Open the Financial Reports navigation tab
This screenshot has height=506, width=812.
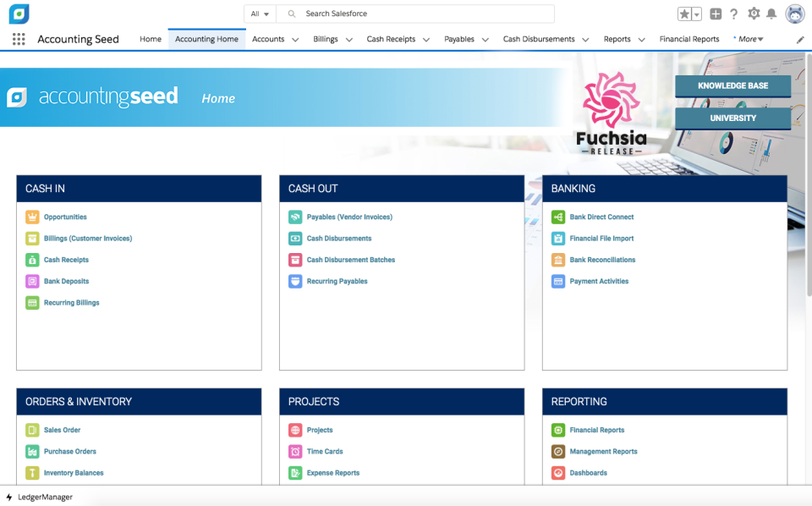(689, 39)
